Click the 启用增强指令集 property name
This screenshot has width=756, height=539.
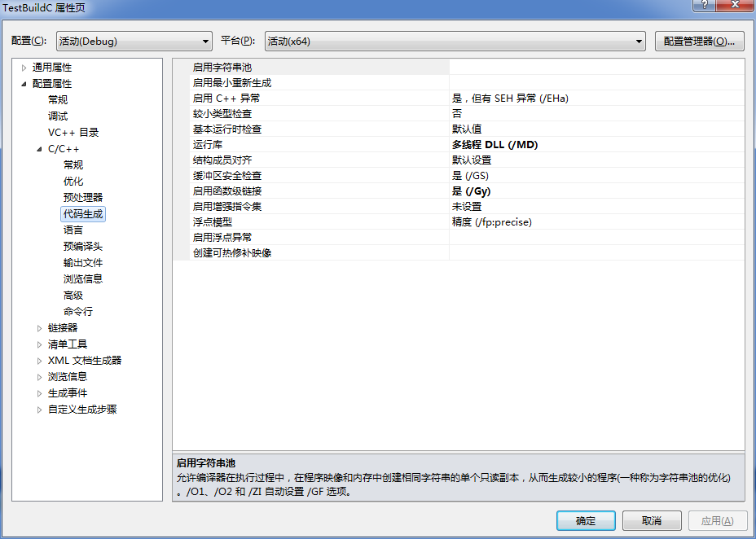pyautogui.click(x=227, y=206)
